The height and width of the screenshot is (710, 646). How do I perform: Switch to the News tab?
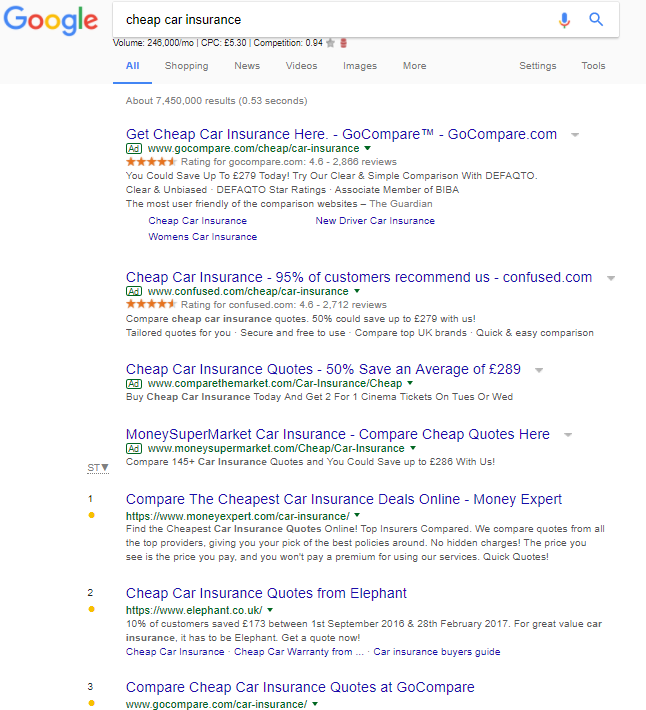click(x=247, y=66)
